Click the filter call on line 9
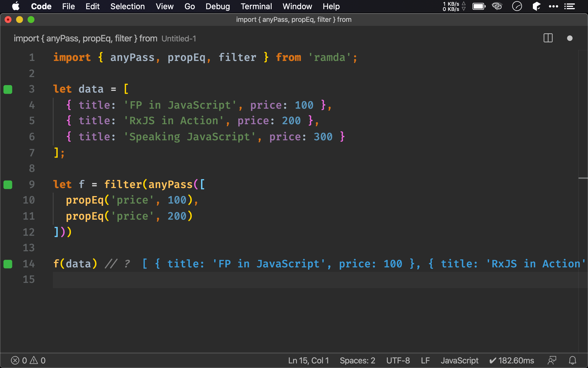The image size is (588, 368). pos(123,184)
